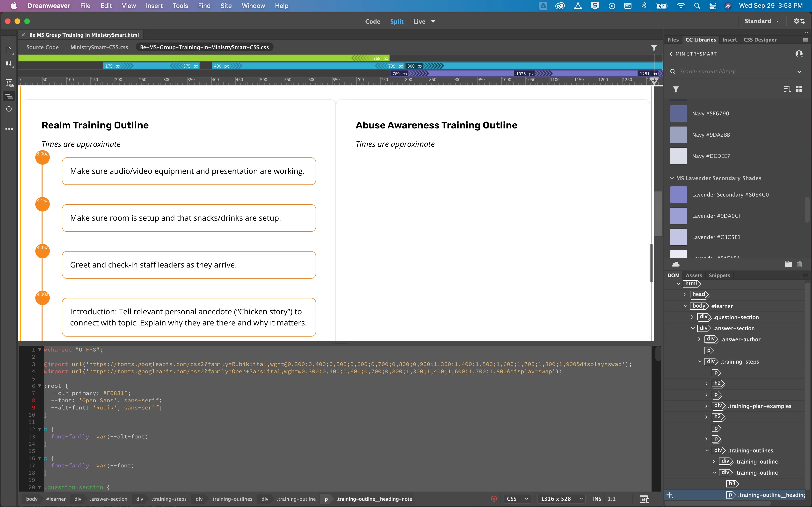Click the sync settings gear icon
Viewport: 812px width, 507px height.
tap(798, 21)
